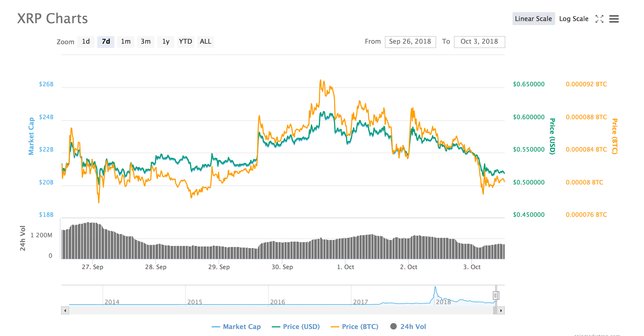The width and height of the screenshot is (644, 336).
Task: Click the left scrollbar arrow
Action: [x=65, y=310]
